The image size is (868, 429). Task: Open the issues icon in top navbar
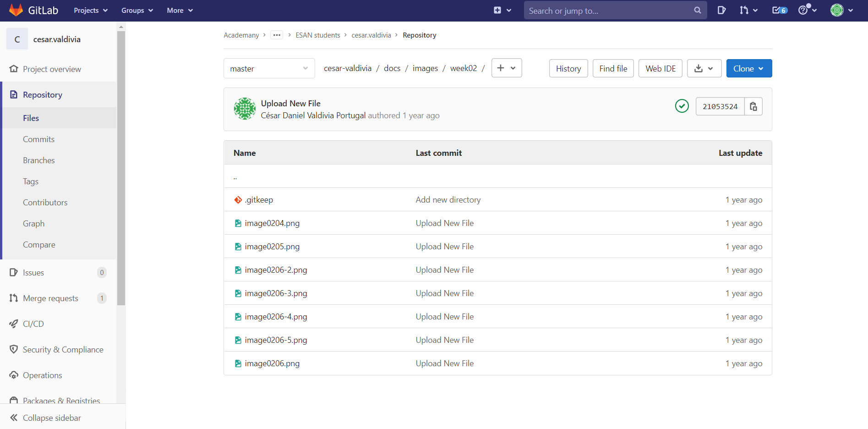721,10
